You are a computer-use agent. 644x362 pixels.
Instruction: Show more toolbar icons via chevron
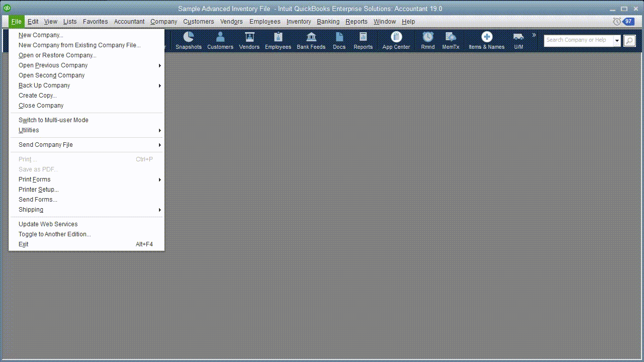(534, 35)
